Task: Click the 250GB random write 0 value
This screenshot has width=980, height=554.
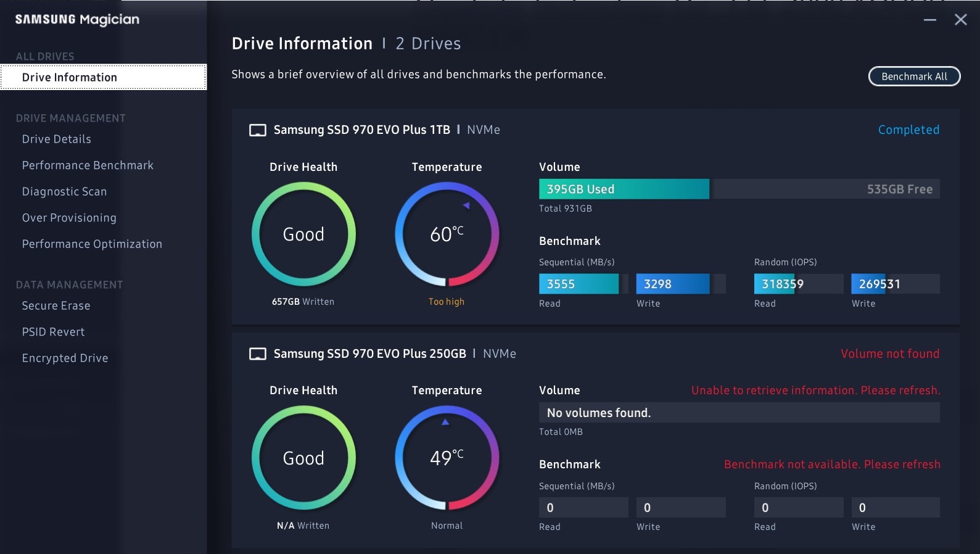Action: point(896,508)
